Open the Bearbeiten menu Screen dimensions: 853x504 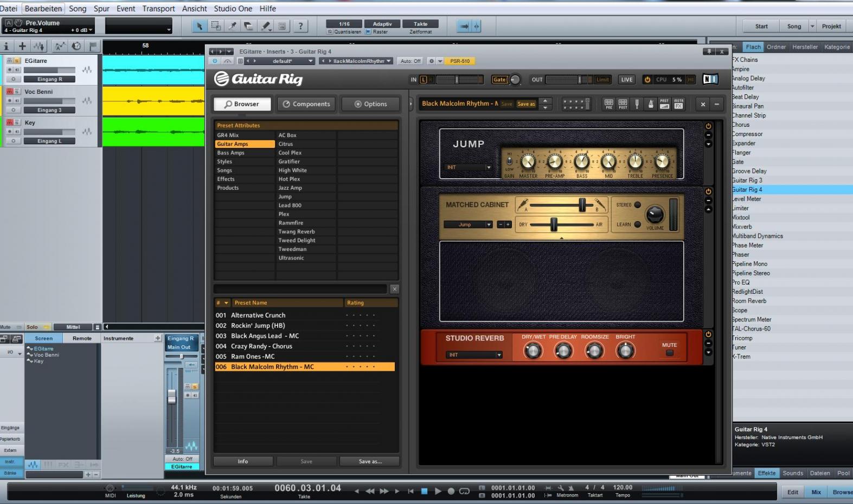(x=43, y=9)
